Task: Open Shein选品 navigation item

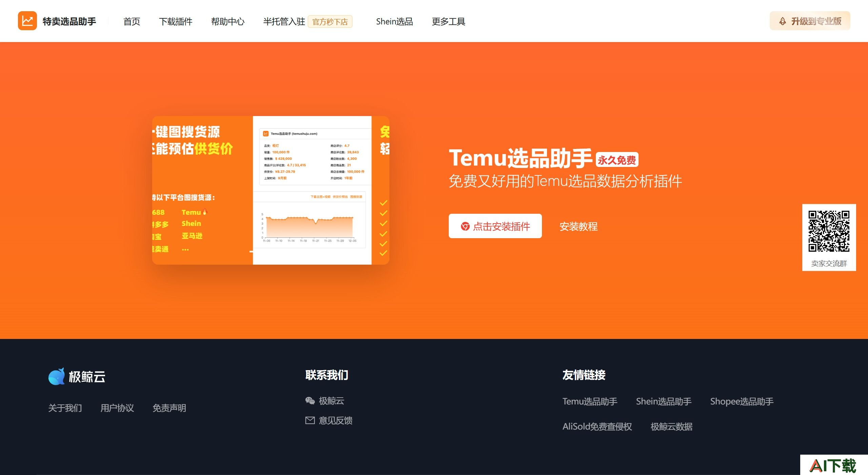Action: point(395,21)
